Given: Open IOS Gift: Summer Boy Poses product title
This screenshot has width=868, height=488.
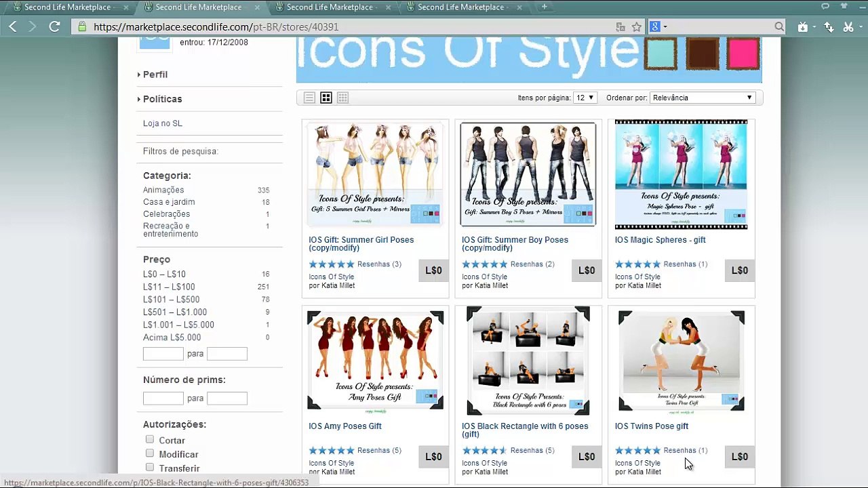Looking at the screenshot, I should [x=515, y=244].
